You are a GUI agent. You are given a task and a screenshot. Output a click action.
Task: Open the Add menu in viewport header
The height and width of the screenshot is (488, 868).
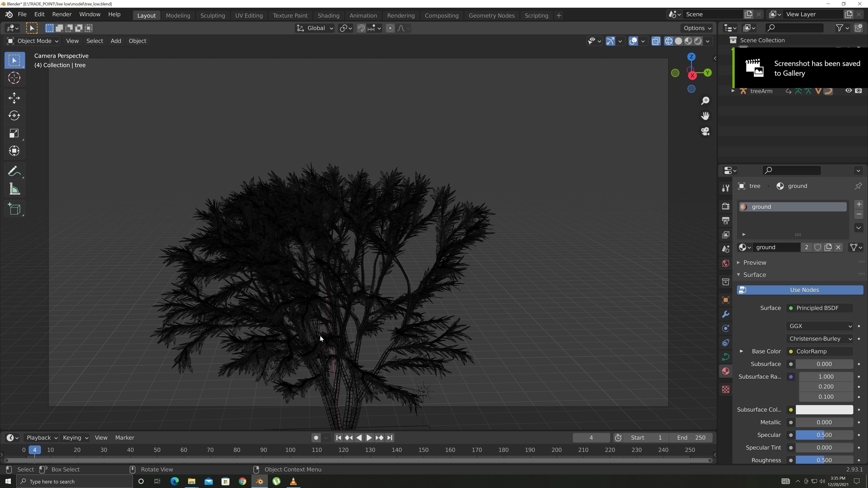116,41
